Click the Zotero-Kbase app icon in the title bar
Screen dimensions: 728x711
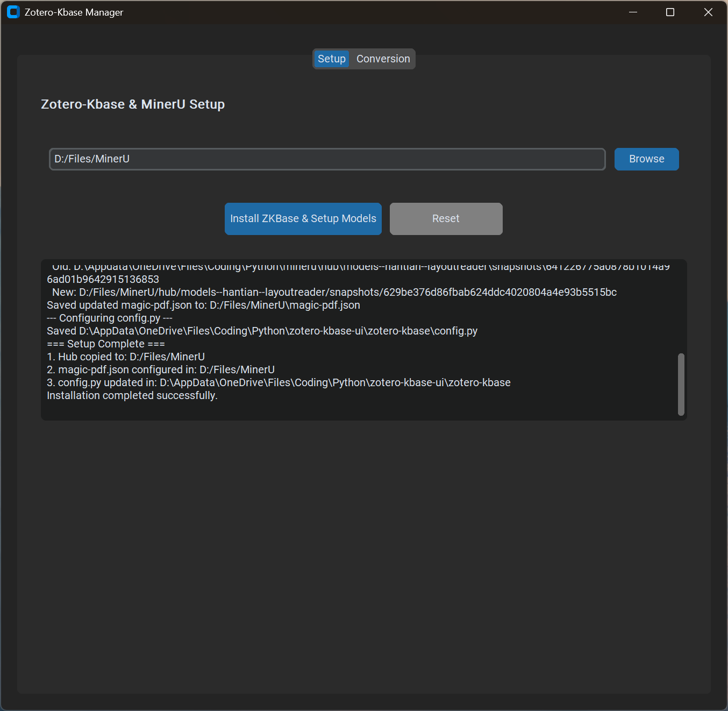tap(13, 11)
